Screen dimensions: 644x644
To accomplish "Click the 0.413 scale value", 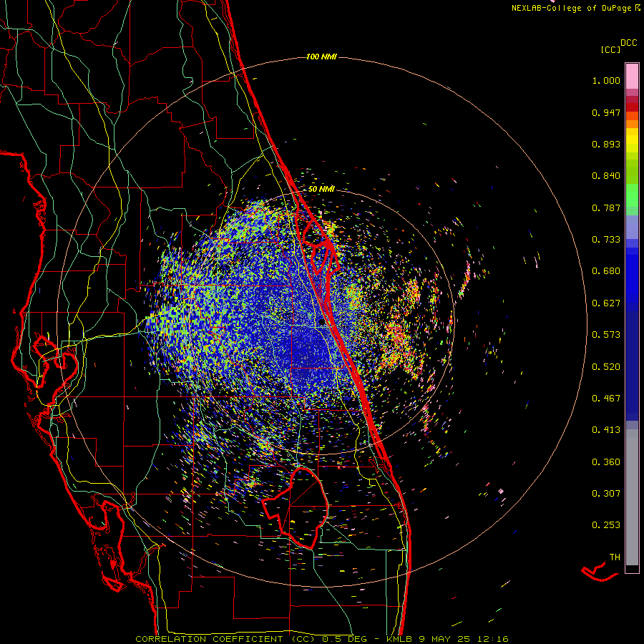I will pos(606,430).
